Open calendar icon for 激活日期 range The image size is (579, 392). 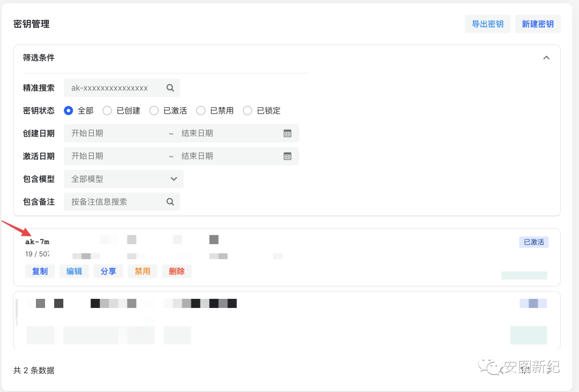point(287,156)
